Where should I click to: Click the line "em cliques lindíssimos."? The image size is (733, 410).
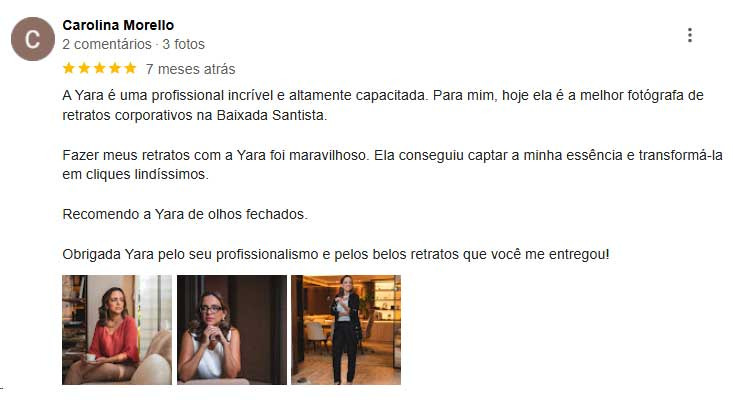tap(136, 174)
